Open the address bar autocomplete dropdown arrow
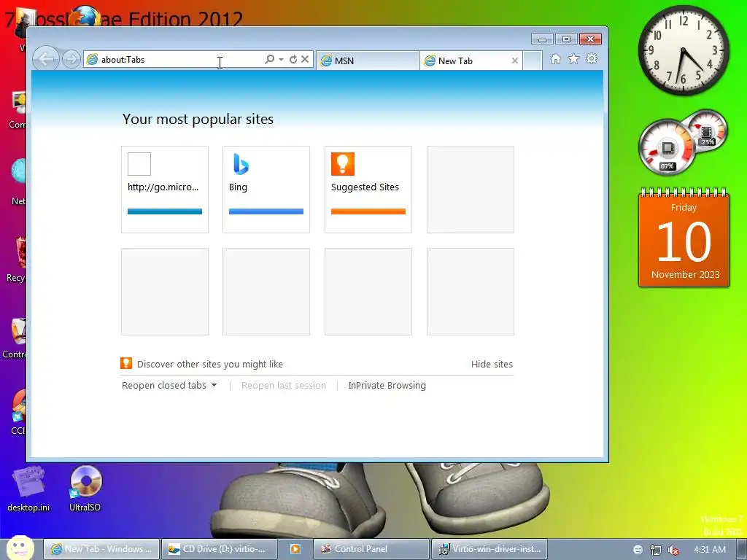The height and width of the screenshot is (560, 747). 281,60
